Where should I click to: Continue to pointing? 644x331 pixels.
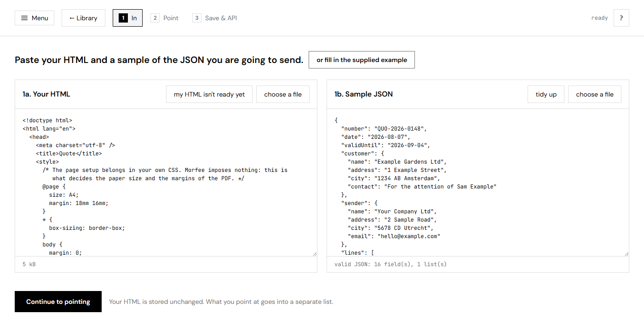(58, 302)
